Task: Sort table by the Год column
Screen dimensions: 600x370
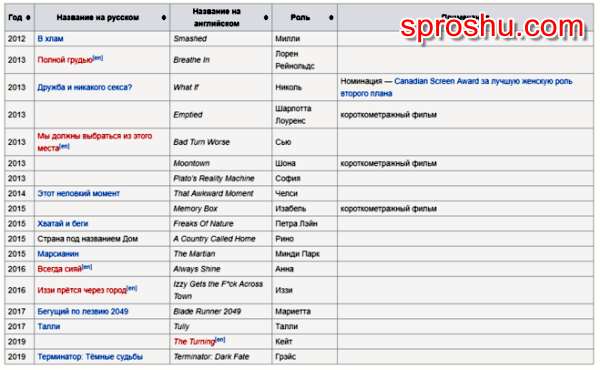Action: click(28, 18)
